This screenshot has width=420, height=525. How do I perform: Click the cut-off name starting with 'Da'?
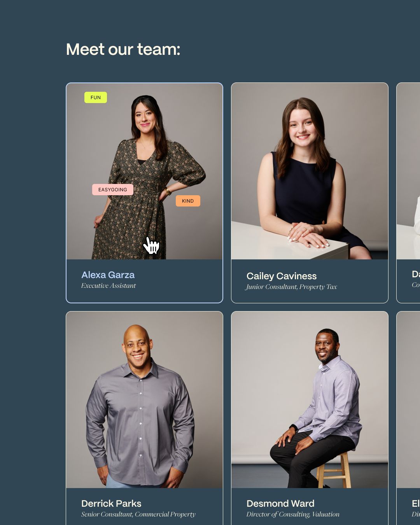coord(416,274)
